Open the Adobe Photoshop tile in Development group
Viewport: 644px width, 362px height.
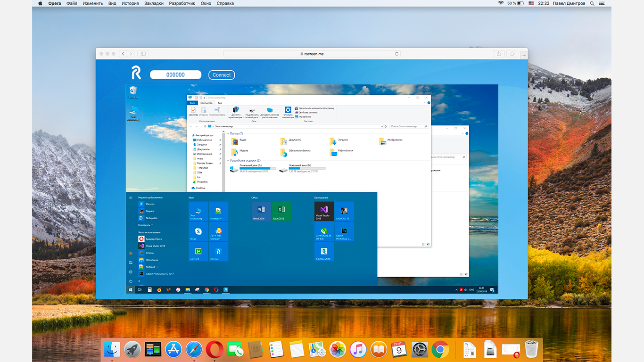click(x=345, y=232)
